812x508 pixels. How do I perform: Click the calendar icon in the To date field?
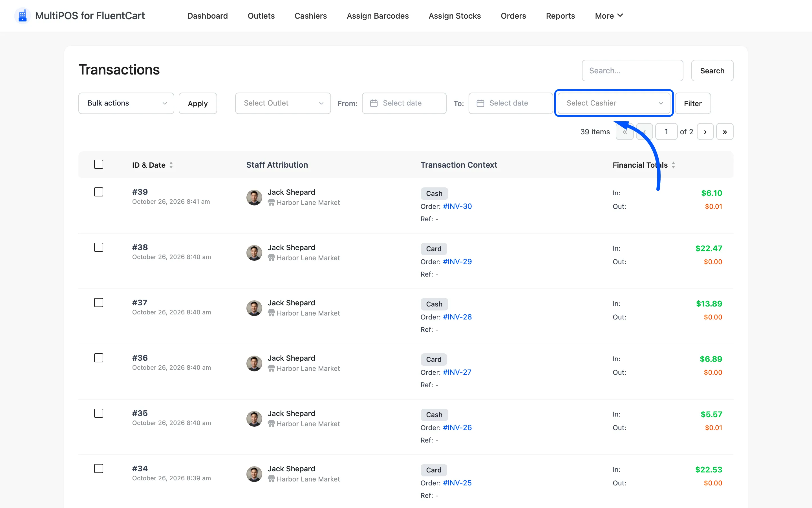point(480,103)
